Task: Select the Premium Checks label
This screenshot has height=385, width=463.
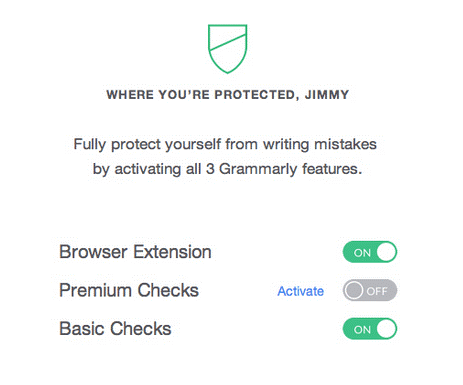Action: [129, 290]
